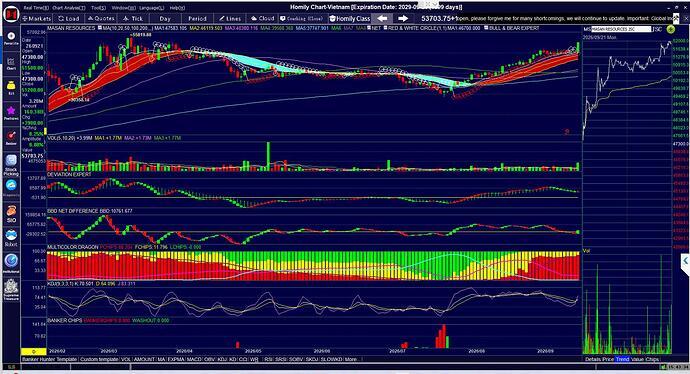This screenshot has width=690, height=374.
Task: Click the SIO sidebar icon
Action: click(x=11, y=213)
